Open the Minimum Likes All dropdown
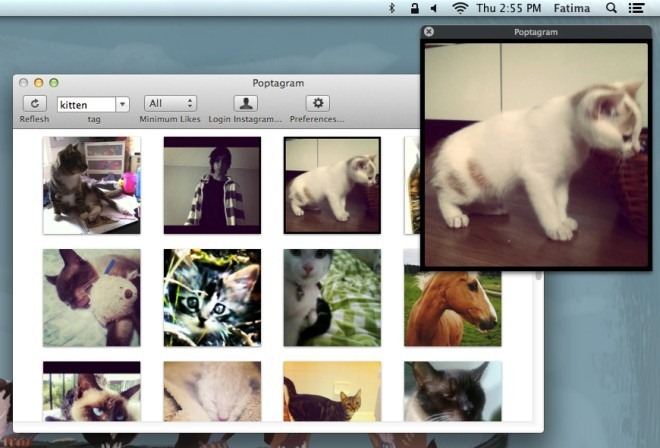The height and width of the screenshot is (448, 660). click(170, 104)
